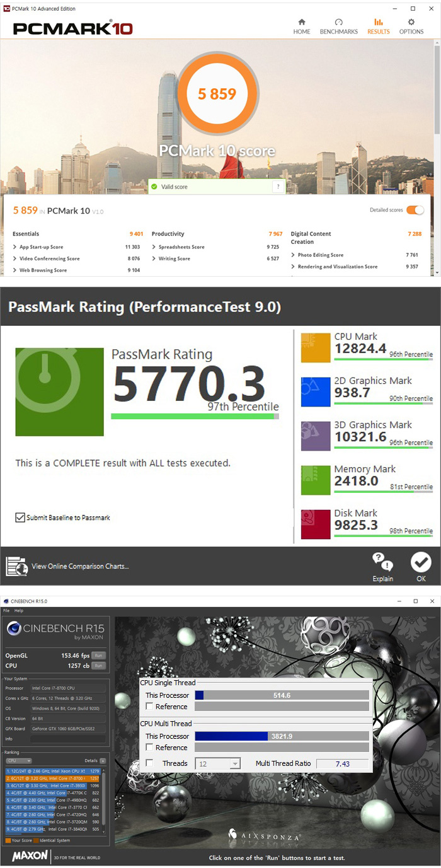The width and height of the screenshot is (441, 868).
Task: Open the Cinebench Help menu
Action: pyautogui.click(x=19, y=611)
